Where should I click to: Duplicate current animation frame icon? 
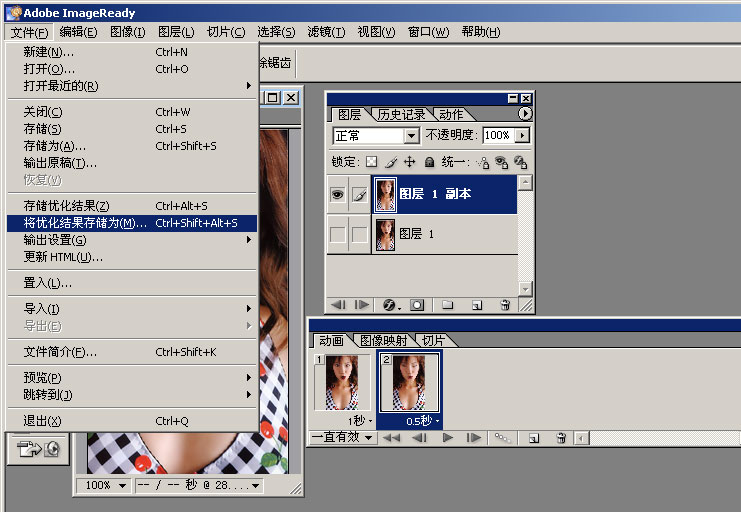coord(534,438)
